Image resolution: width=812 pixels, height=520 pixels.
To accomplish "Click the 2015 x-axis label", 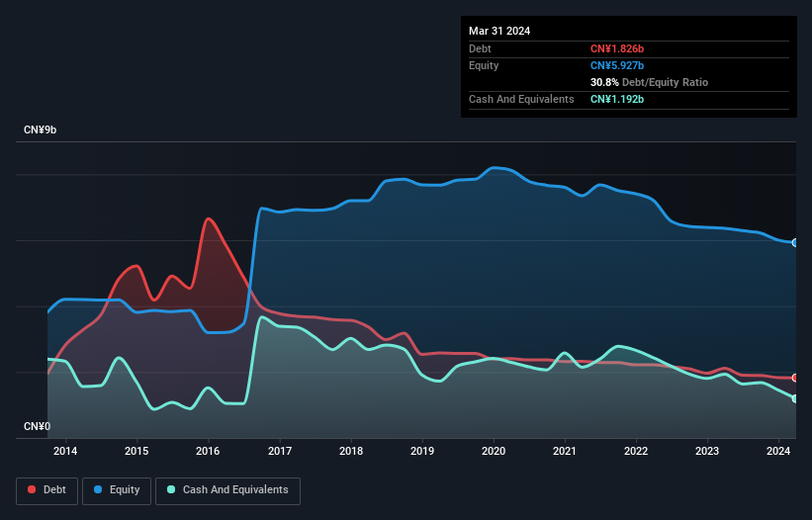I will click(x=136, y=451).
